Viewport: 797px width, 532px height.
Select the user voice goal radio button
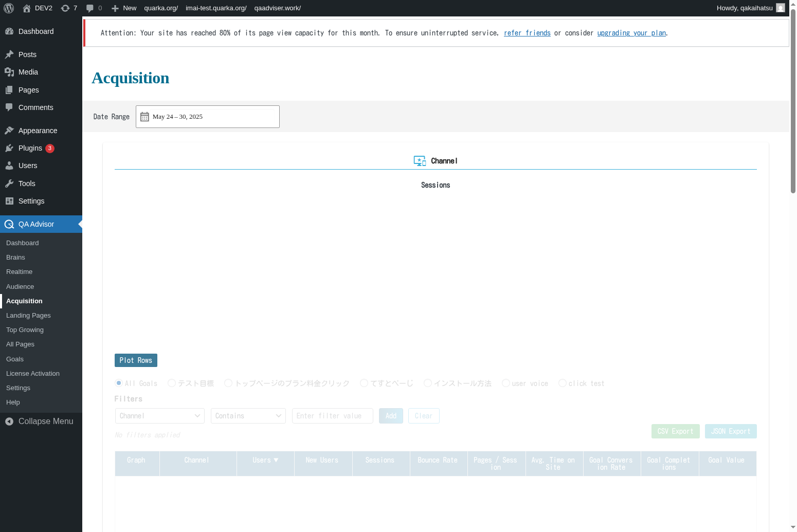[506, 383]
